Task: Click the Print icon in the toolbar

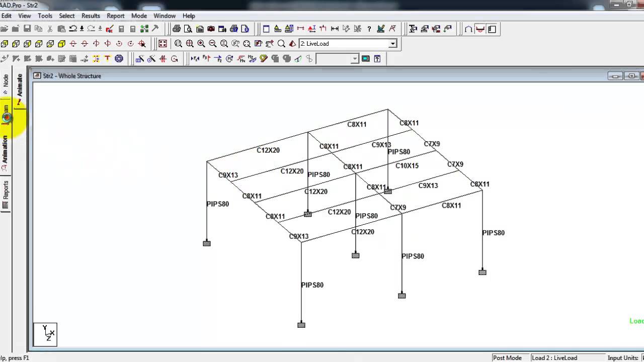Action: (177, 29)
